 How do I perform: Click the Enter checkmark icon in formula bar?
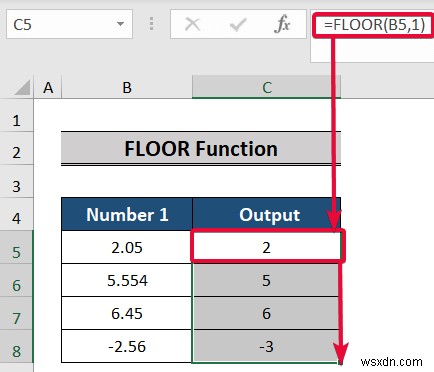(238, 24)
